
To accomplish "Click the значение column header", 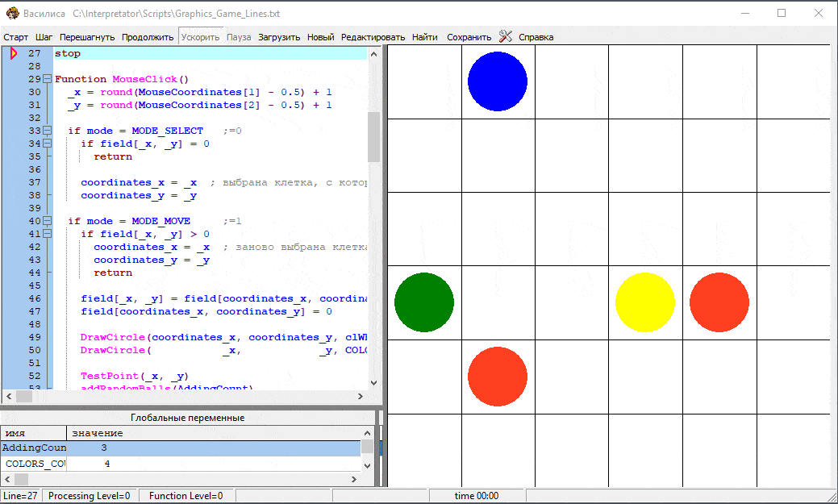I will coord(97,433).
